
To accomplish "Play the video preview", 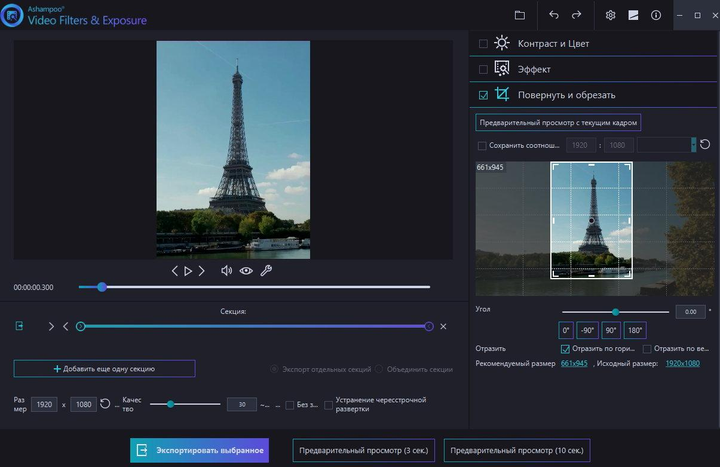I will 188,271.
